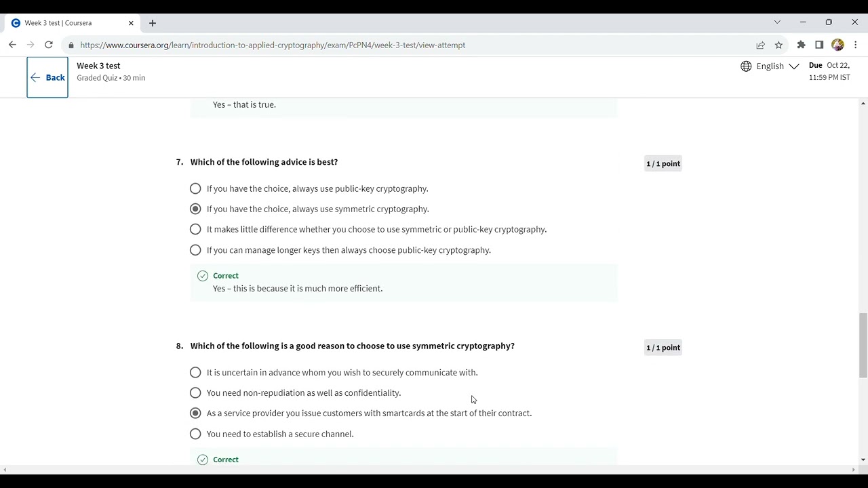868x488 pixels.
Task: Open the Extensions puzzle icon
Action: (x=802, y=45)
